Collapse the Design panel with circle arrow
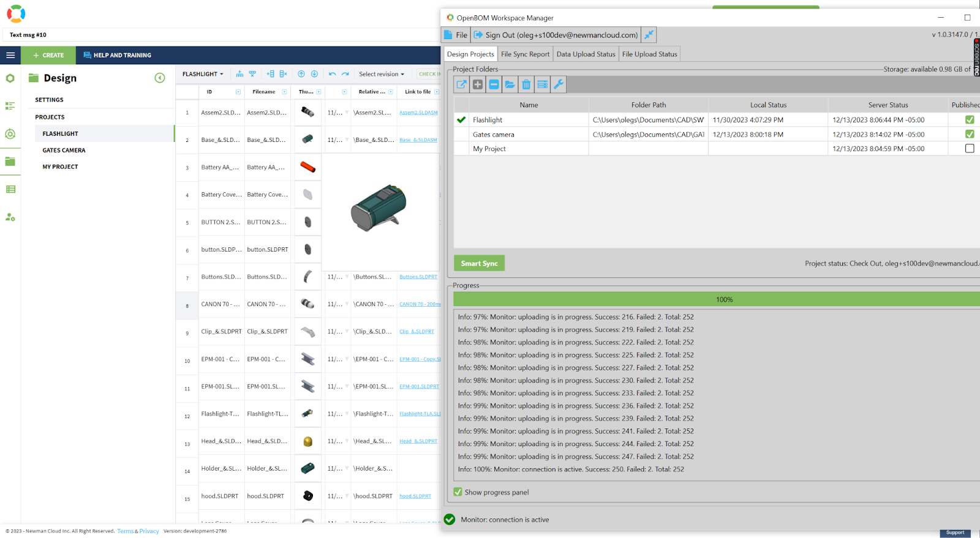980x538 pixels. [160, 78]
